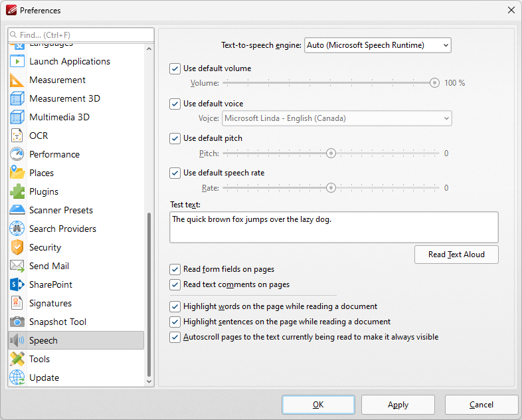Click the category list scroll down arrow
522x420 pixels.
pyautogui.click(x=149, y=381)
